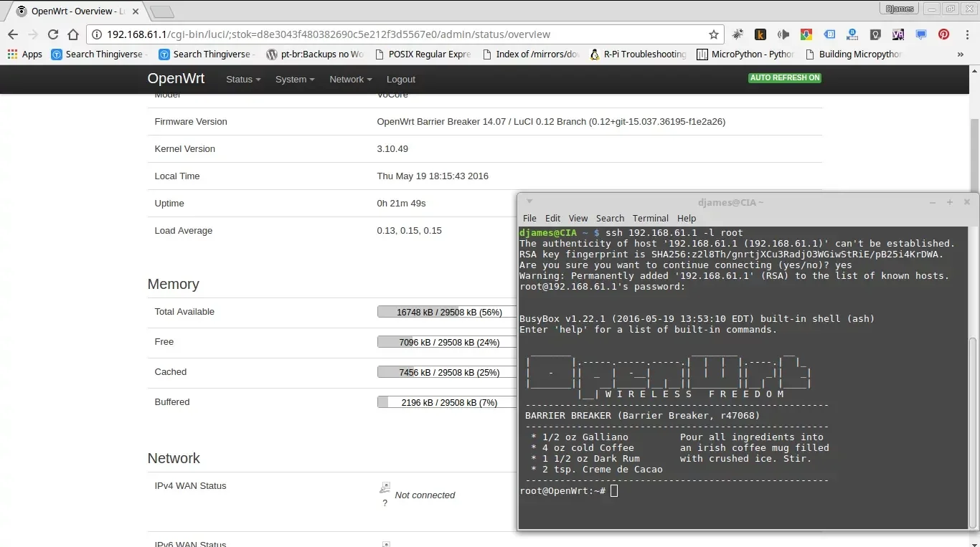Click the 'Not connected' WAN status text
Screen dimensions: 980x547
point(425,495)
